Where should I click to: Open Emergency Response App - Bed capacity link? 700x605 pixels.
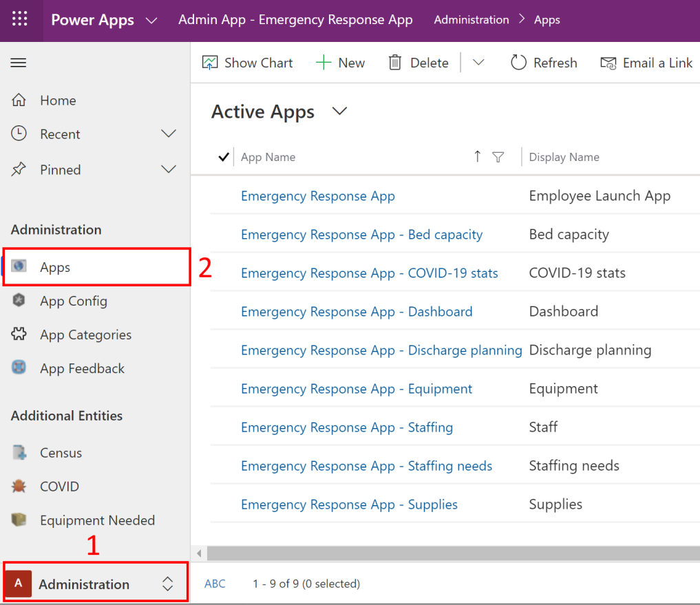pyautogui.click(x=361, y=235)
